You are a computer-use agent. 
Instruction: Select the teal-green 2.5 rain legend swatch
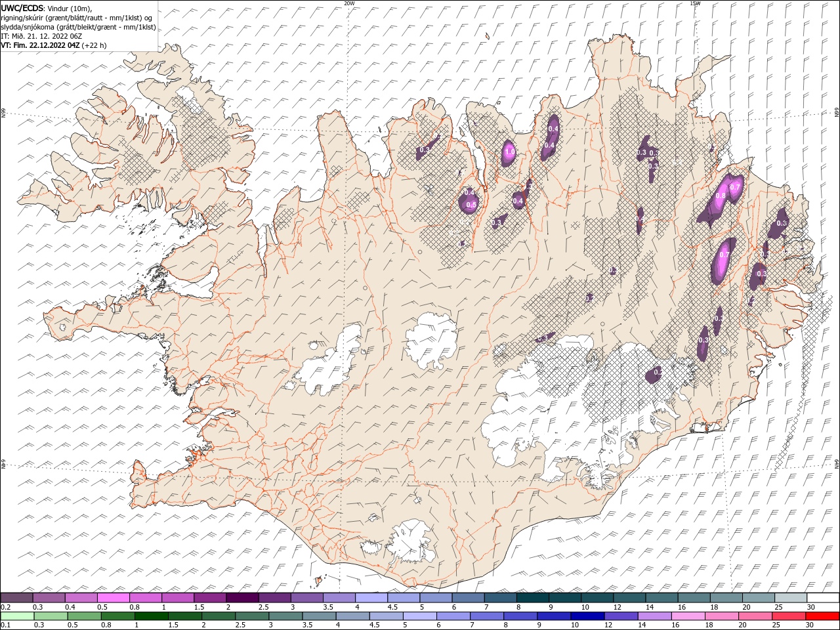pos(251,616)
